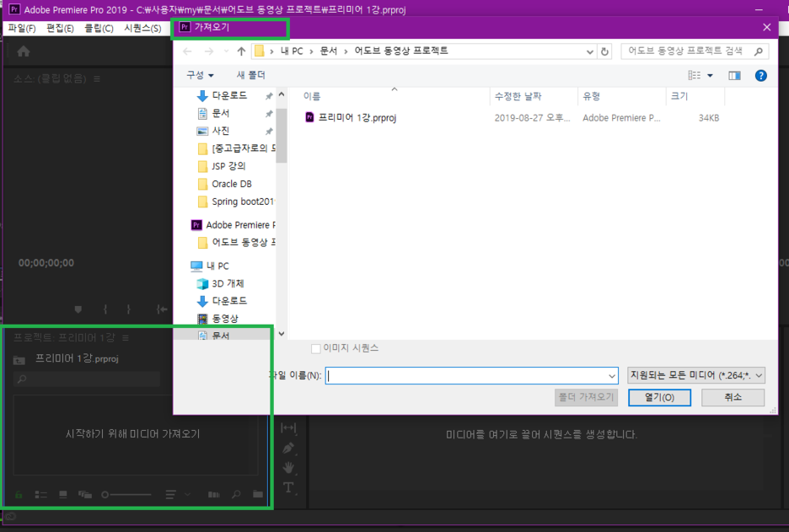The width and height of the screenshot is (789, 532).
Task: Go back in the import dialog
Action: 188,51
